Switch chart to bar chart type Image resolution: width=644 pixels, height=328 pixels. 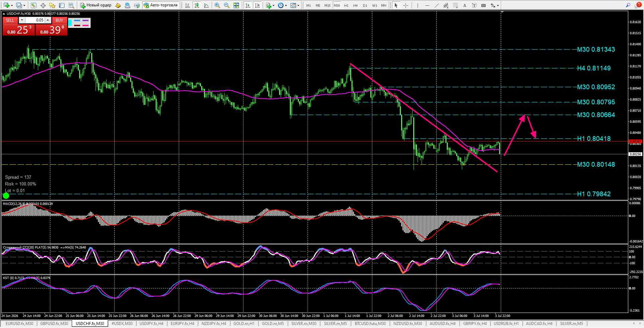coord(187,5)
